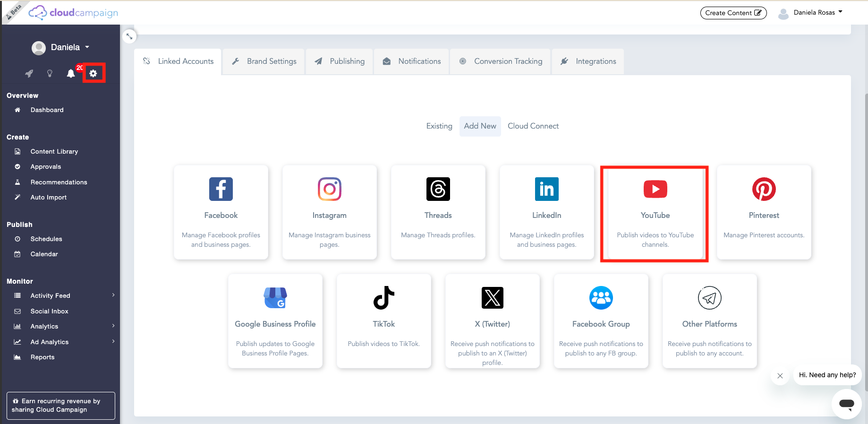The height and width of the screenshot is (424, 868).
Task: Expand the Analytics submenu
Action: coord(113,326)
